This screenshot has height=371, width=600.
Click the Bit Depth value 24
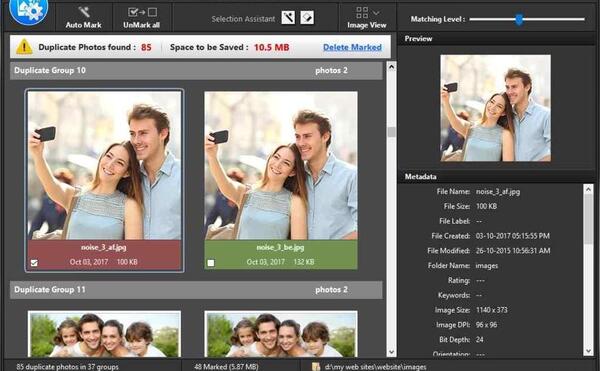click(x=479, y=340)
